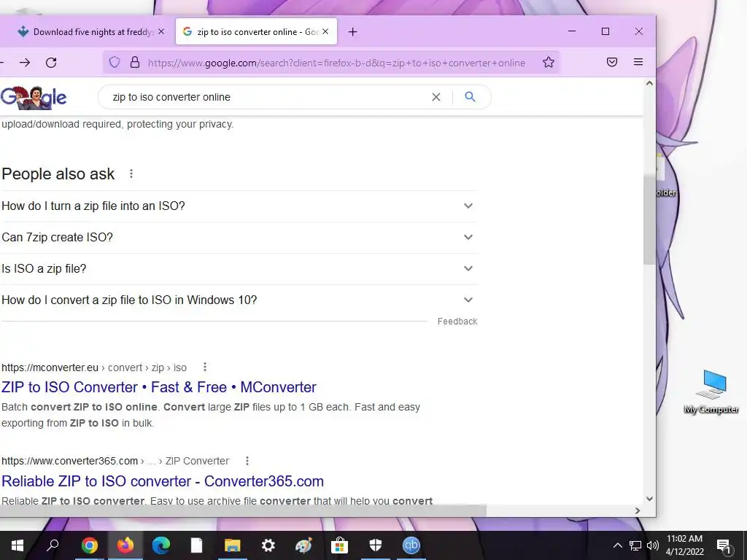This screenshot has height=560, width=747.
Task: Click the Firefox address bar URL
Action: tap(336, 63)
